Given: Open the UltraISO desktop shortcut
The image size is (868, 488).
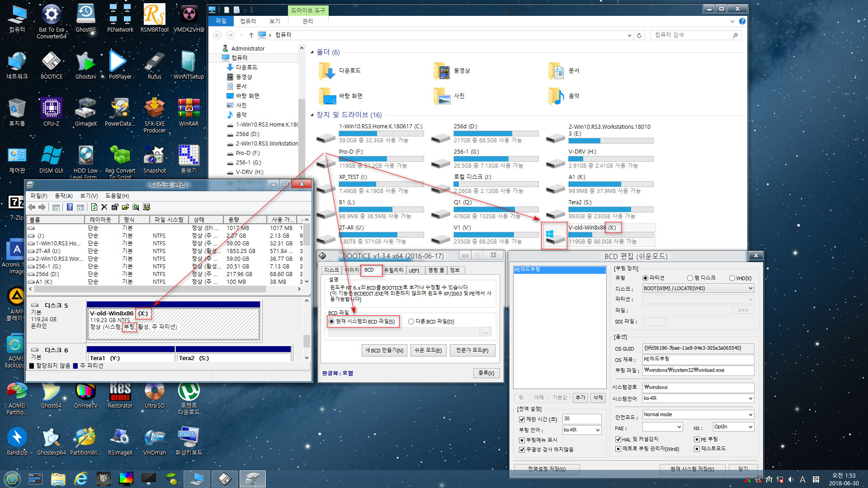Looking at the screenshot, I should [155, 394].
